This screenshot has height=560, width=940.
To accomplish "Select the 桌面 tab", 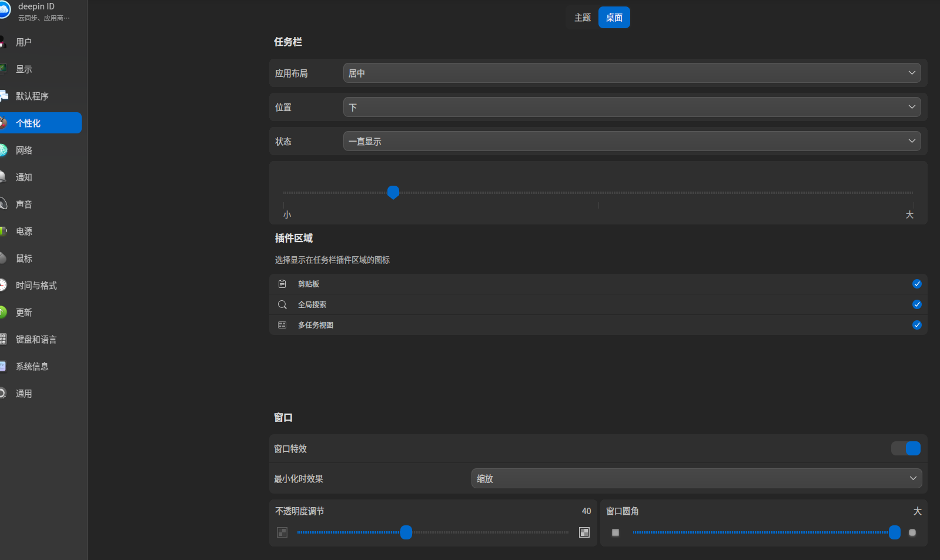I will pyautogui.click(x=614, y=18).
